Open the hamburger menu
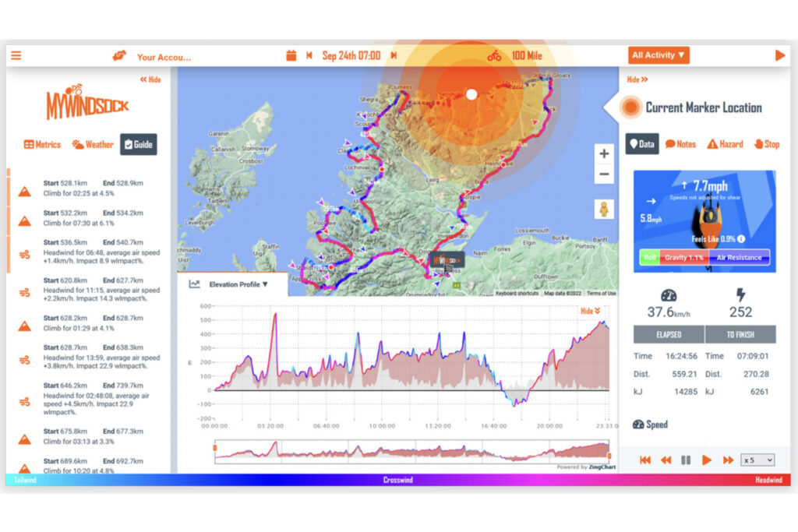The image size is (798, 532). (16, 55)
